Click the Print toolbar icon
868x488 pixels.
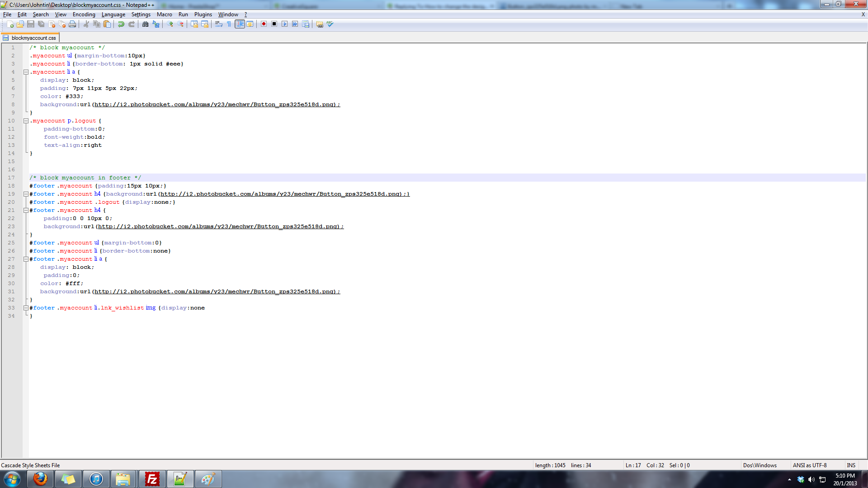click(72, 24)
